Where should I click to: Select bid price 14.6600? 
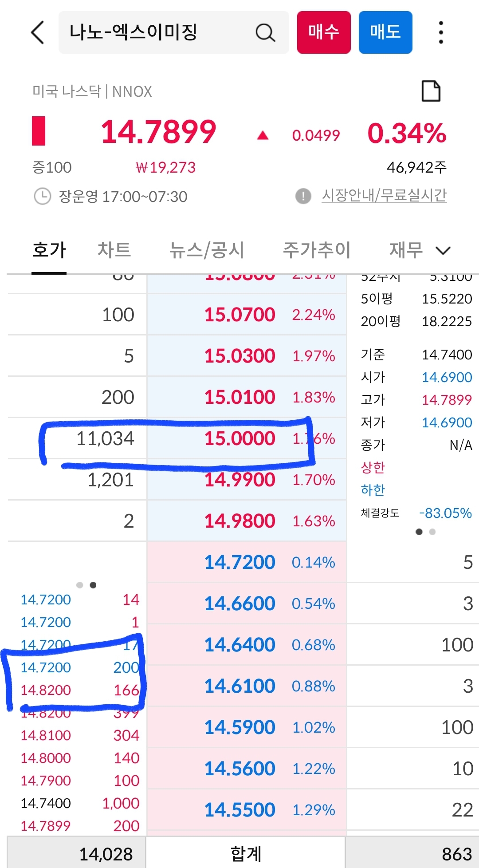pyautogui.click(x=239, y=604)
